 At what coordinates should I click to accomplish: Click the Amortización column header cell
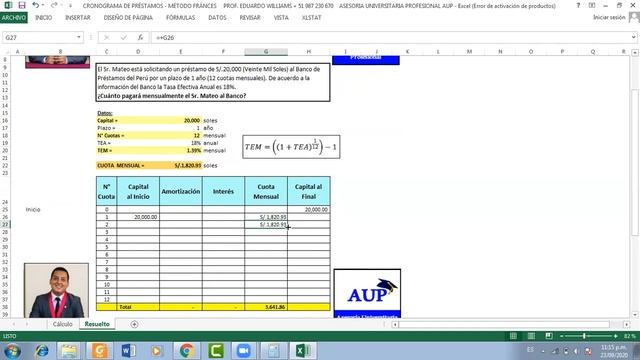coord(180,191)
